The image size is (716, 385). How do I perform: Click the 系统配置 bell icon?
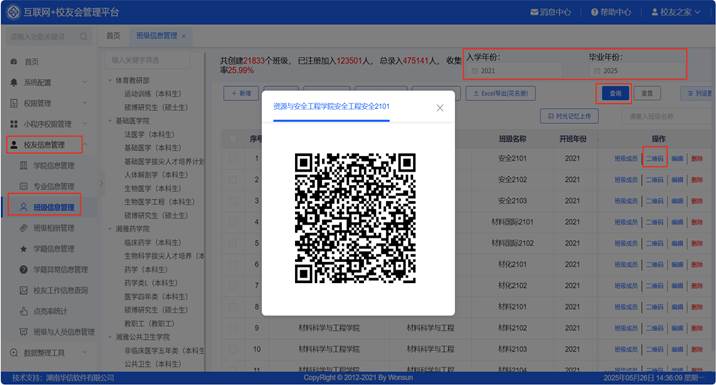coord(14,82)
